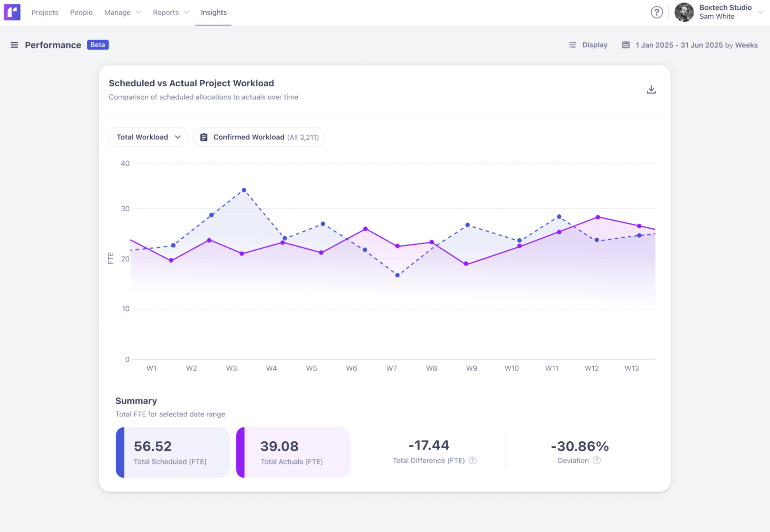Click the calendar date range icon

(626, 45)
